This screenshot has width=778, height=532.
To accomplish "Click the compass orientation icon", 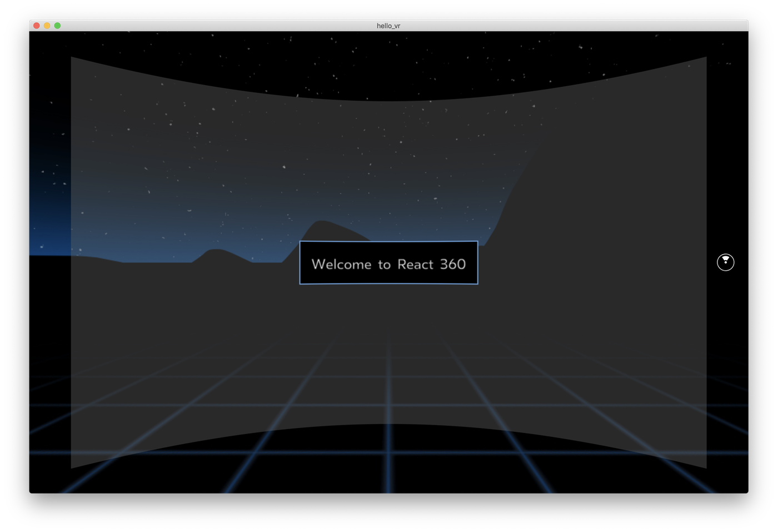I will coord(725,262).
